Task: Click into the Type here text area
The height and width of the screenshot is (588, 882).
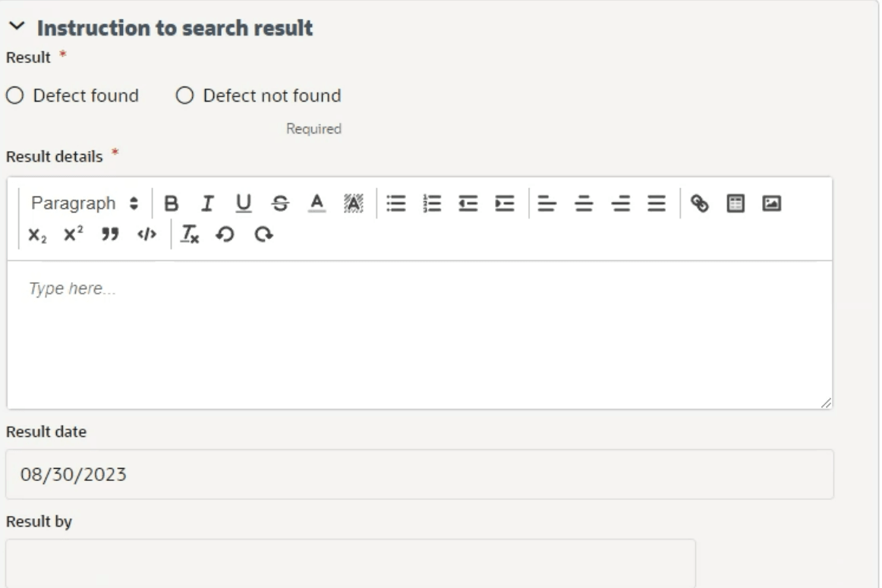Action: (x=420, y=335)
